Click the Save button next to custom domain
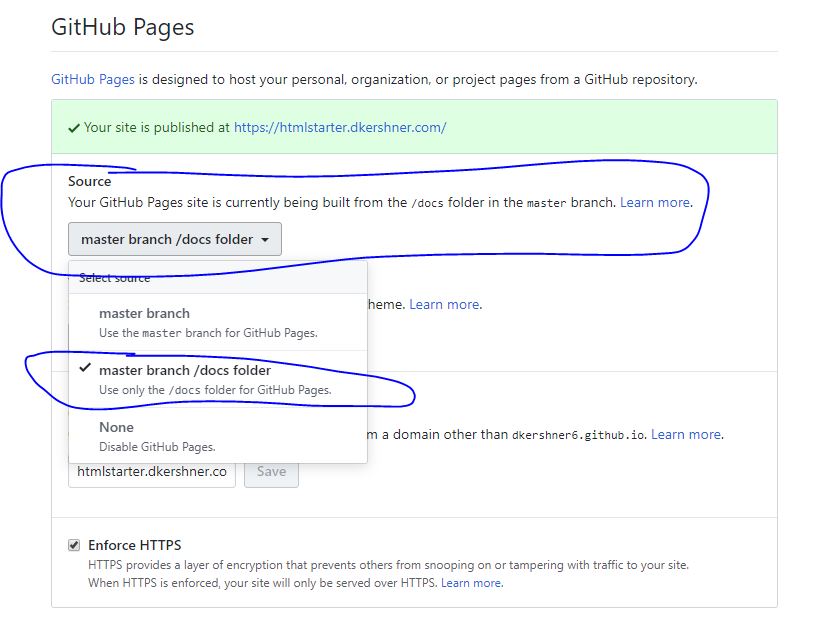 (271, 472)
